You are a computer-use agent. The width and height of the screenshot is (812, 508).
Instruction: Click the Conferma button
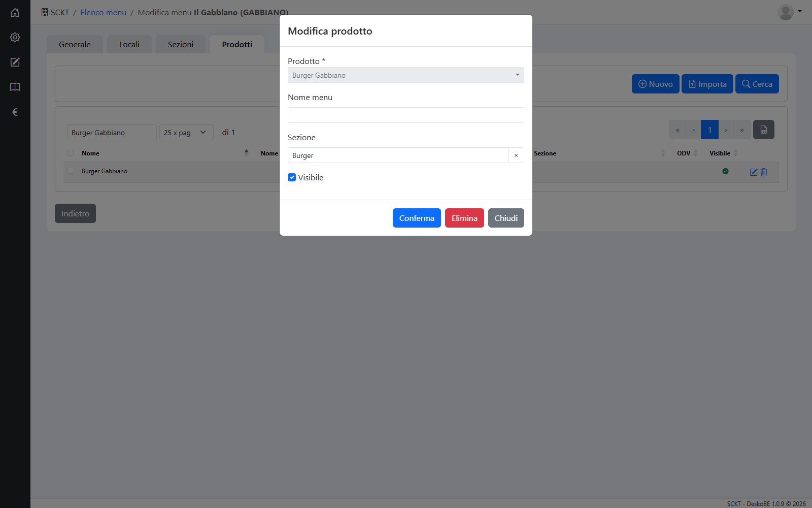click(417, 218)
